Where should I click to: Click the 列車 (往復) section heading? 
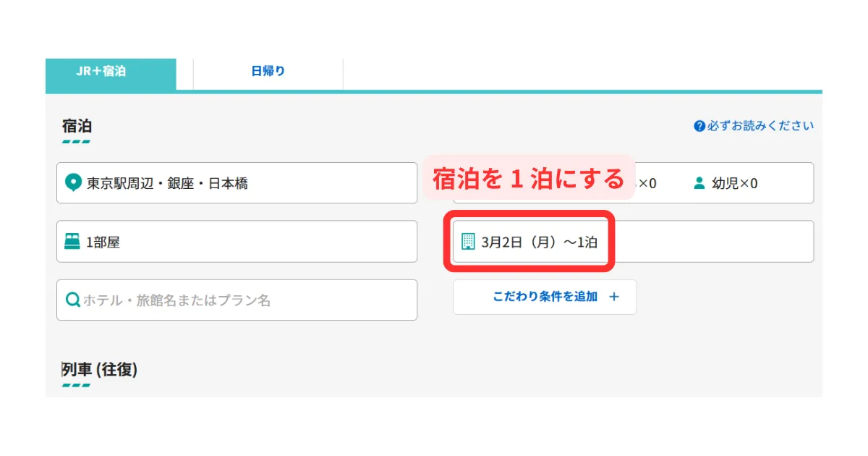pos(100,369)
